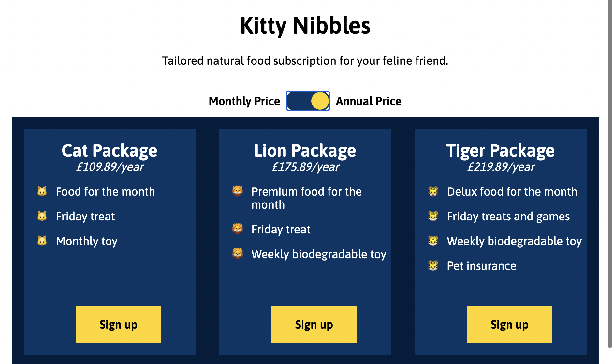Click tiger emoji beside Delux food for the month
Screen dimensions: 614x364
(x=433, y=191)
